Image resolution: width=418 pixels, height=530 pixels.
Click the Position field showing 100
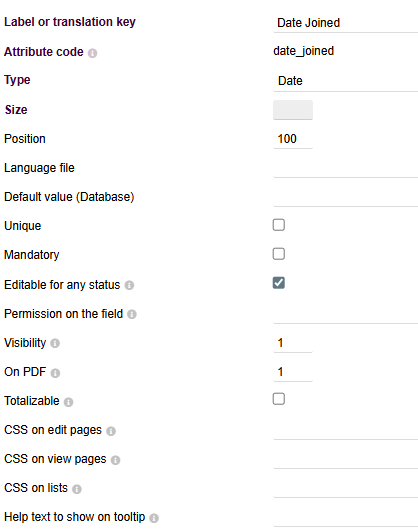pyautogui.click(x=293, y=139)
